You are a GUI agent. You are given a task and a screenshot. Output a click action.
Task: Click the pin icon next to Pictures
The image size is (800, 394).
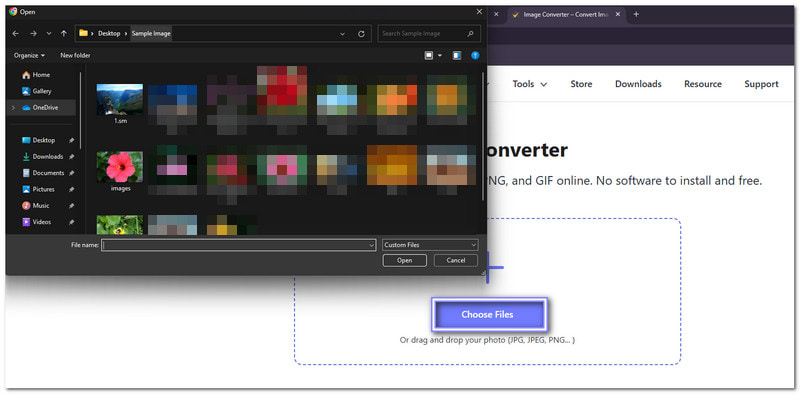[71, 189]
